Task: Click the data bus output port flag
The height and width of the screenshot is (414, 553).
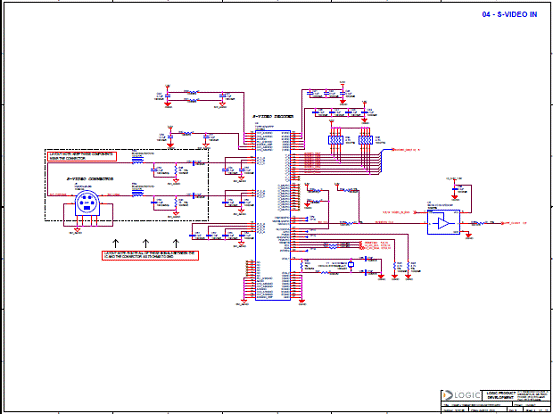Action: tap(406, 150)
